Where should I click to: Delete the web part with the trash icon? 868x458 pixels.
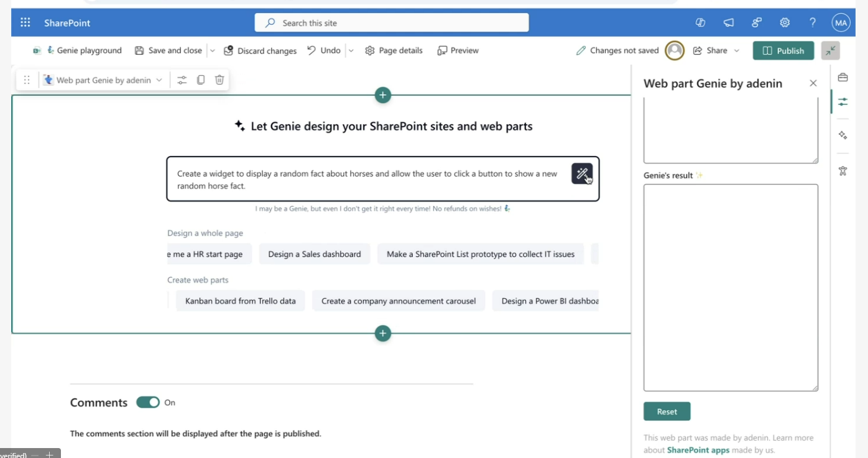click(219, 80)
